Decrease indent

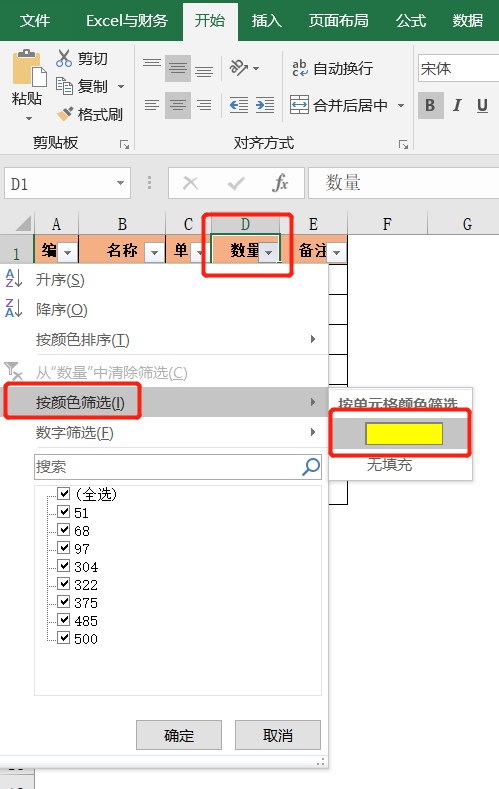click(x=239, y=105)
